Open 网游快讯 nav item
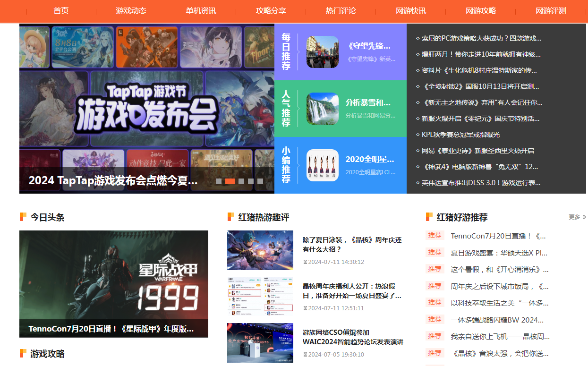 tap(411, 10)
